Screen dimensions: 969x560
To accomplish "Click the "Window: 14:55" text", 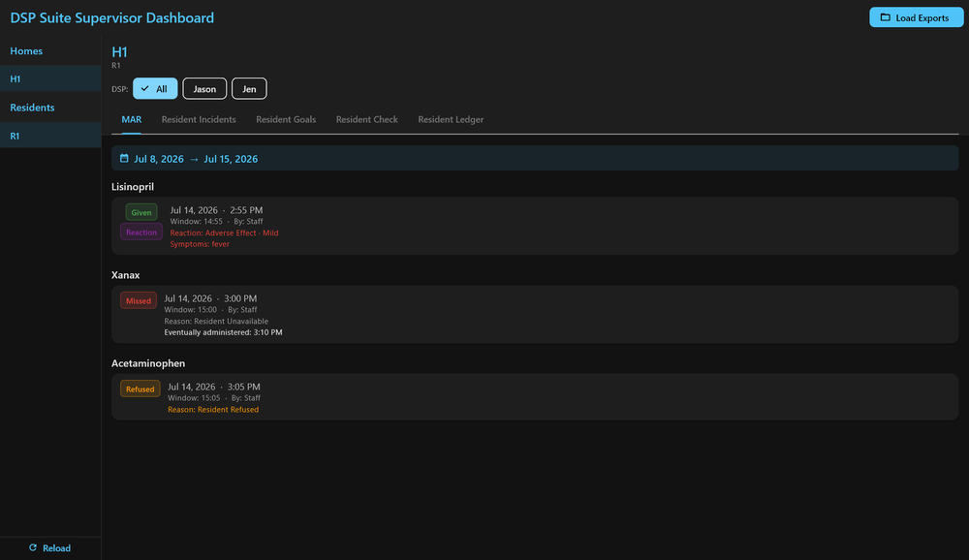I will pyautogui.click(x=197, y=221).
